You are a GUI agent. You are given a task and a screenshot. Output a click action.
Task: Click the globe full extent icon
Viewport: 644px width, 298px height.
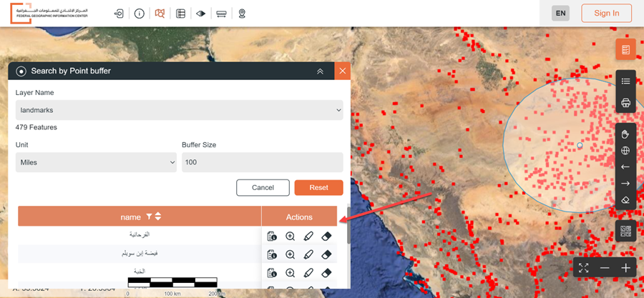click(625, 151)
